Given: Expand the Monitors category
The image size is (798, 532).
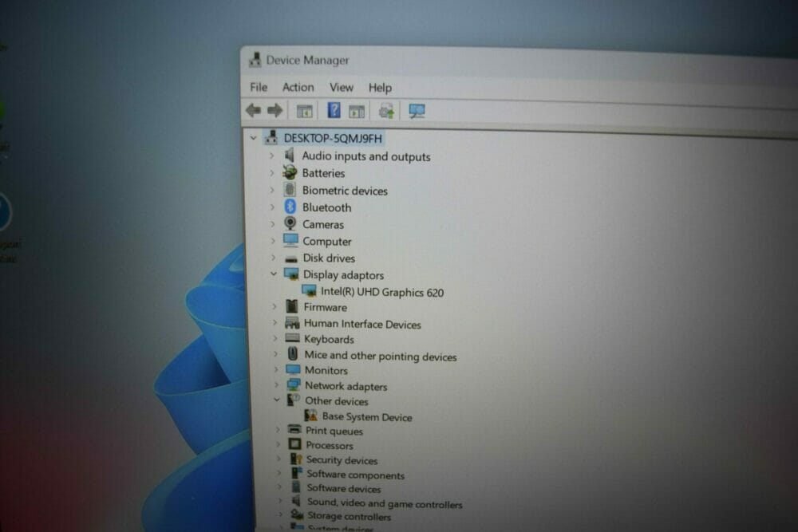Looking at the screenshot, I should click(276, 369).
